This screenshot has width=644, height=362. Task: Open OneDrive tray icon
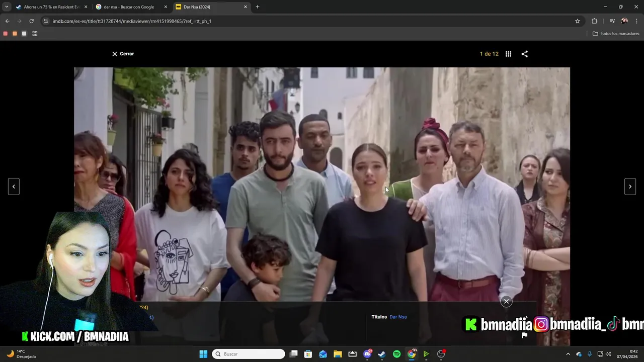pyautogui.click(x=579, y=354)
